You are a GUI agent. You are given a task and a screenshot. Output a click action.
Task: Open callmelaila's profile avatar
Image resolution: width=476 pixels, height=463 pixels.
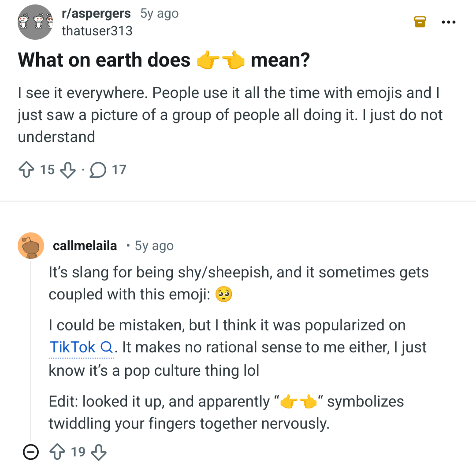click(31, 246)
